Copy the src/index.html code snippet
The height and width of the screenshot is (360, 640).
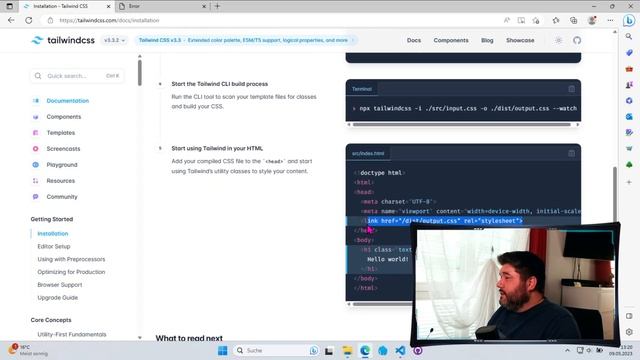[571, 153]
